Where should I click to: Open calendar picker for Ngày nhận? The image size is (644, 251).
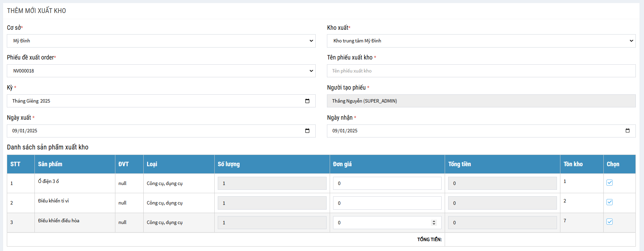(627, 131)
